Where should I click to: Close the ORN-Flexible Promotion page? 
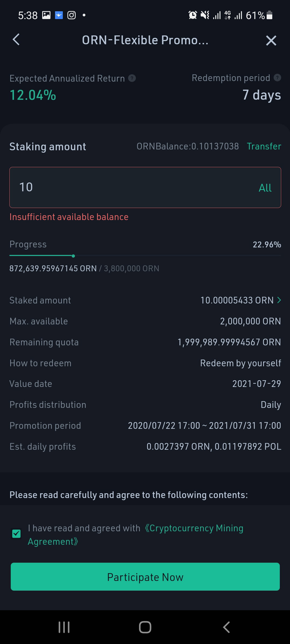(x=271, y=41)
